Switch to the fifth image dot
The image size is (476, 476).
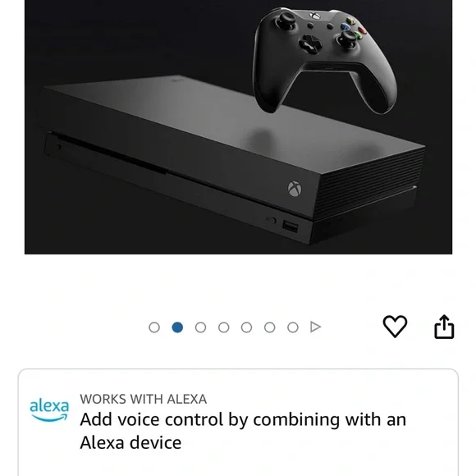246,327
